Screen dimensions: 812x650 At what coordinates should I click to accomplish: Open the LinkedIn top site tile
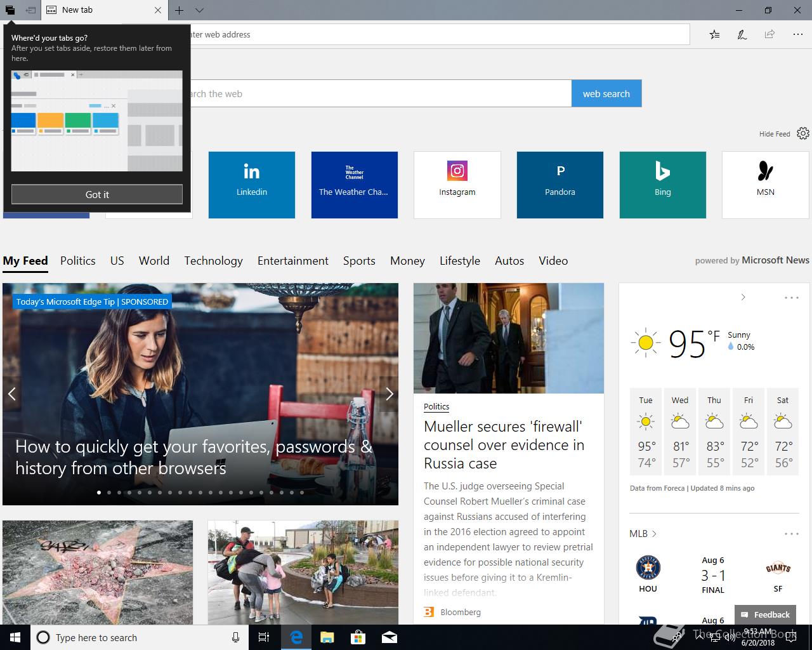click(x=252, y=185)
